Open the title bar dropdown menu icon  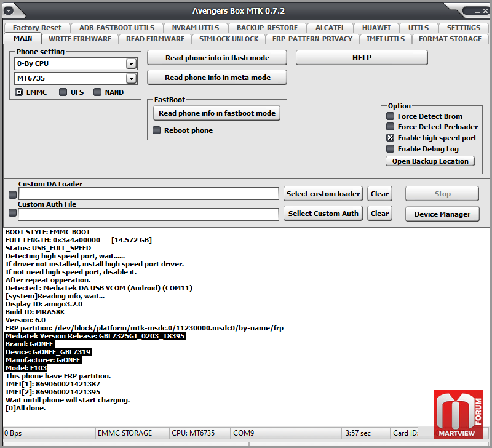[9, 10]
